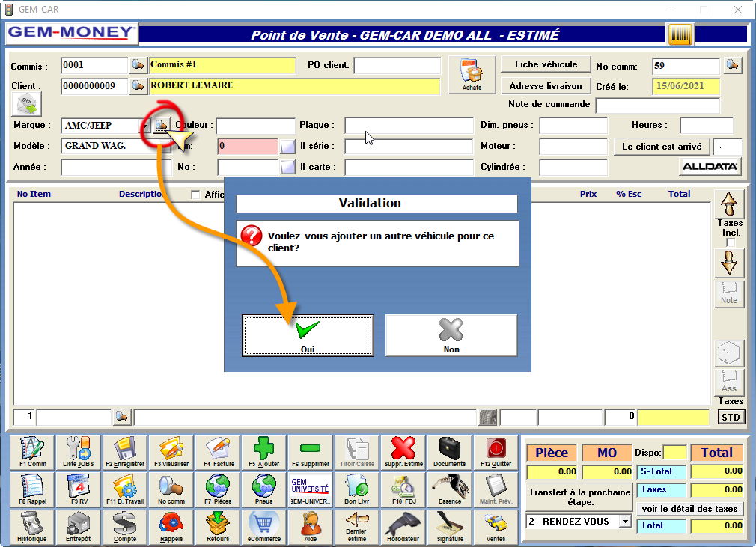Open F8 Rappel reminder
The width and height of the screenshot is (756, 547).
pyautogui.click(x=32, y=489)
